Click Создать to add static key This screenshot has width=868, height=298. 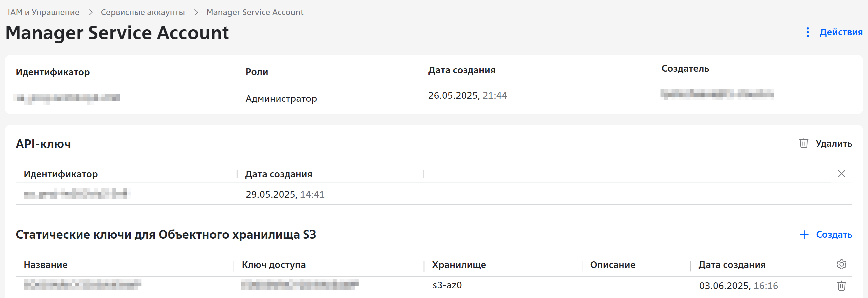pyautogui.click(x=834, y=235)
